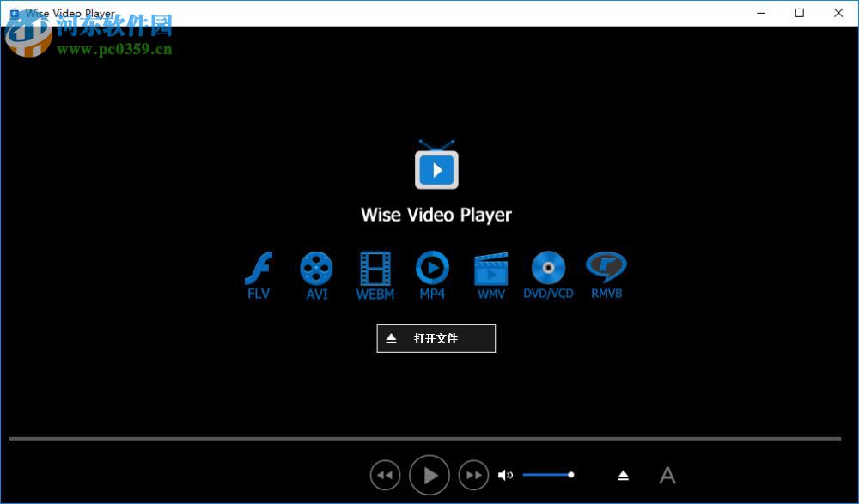The height and width of the screenshot is (504, 859).
Task: Mute audio with the speaker icon
Action: (505, 475)
